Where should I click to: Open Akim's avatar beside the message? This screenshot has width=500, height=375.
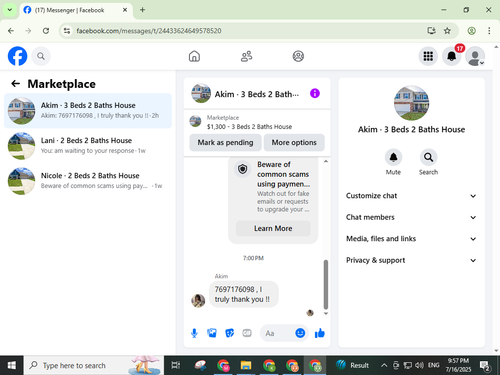(198, 301)
